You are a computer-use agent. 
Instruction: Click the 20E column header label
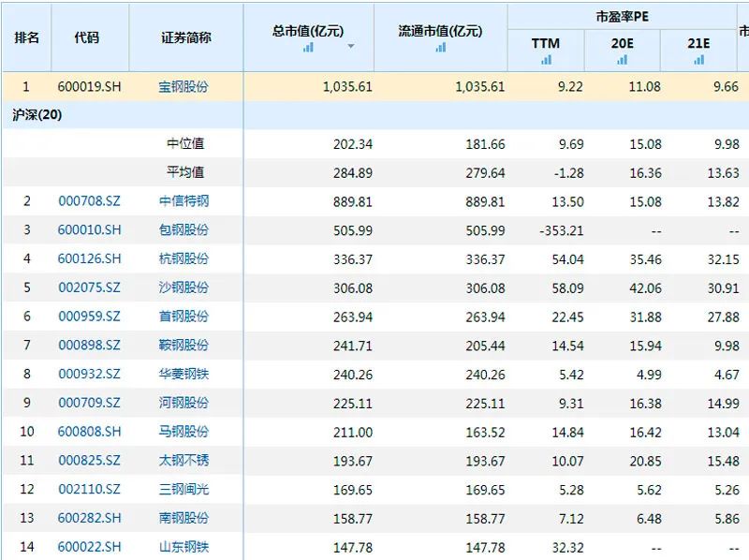[x=622, y=43]
